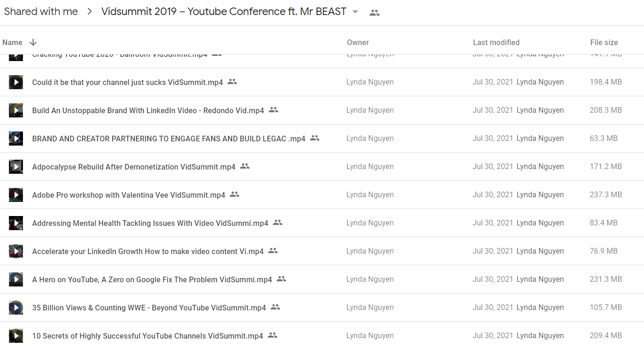Screen dimensions: 644x348
Task: Select 35 Billion Views & Counting WWE file
Action: click(x=149, y=308)
